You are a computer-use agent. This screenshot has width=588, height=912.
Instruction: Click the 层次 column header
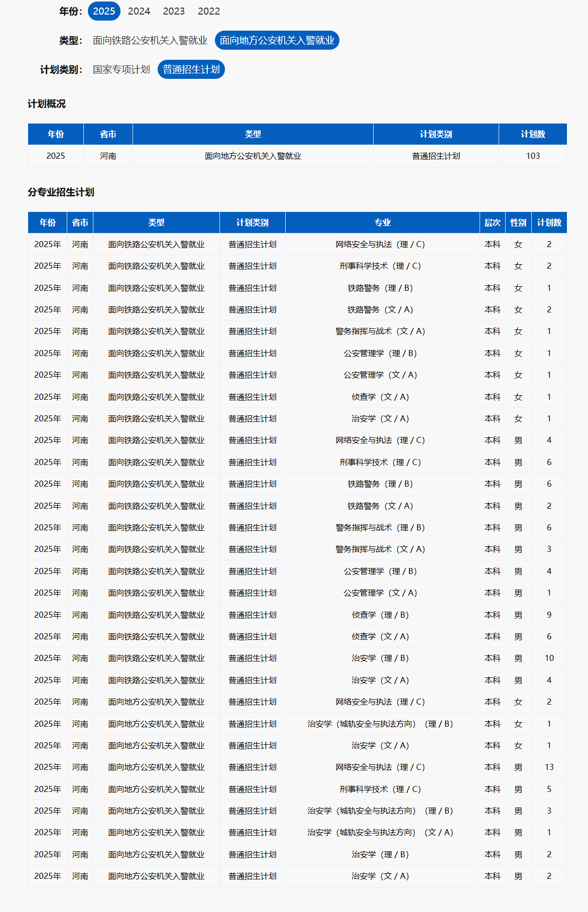coord(492,222)
